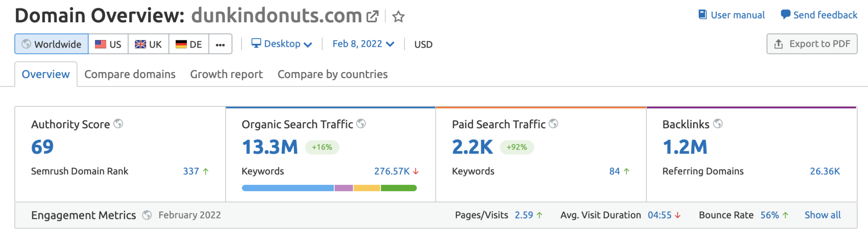The image size is (868, 239).
Task: Click globe icon beside Authority Score
Action: click(x=118, y=124)
